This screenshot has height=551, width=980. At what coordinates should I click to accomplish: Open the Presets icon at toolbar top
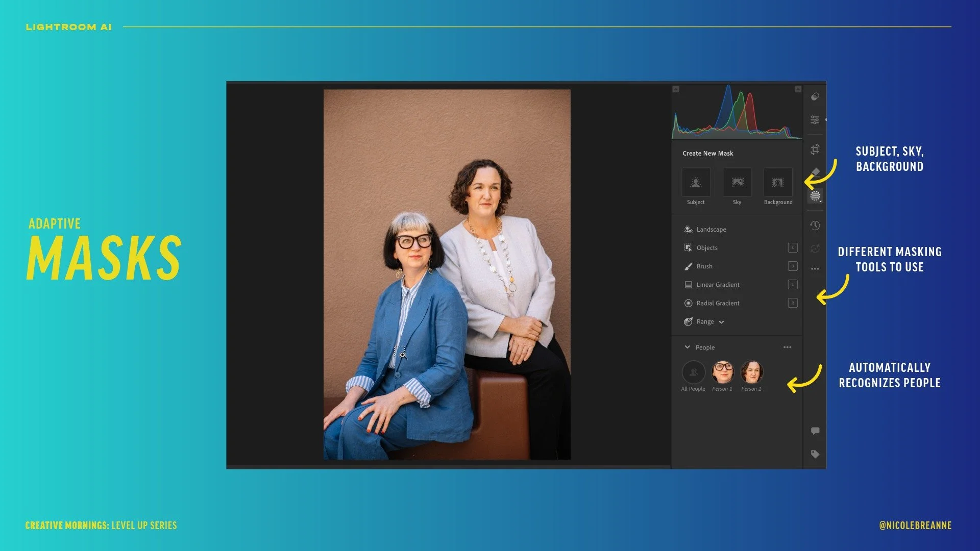[x=815, y=96]
